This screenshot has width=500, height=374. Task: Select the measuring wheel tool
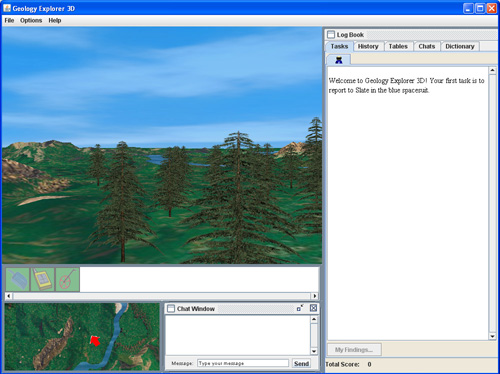(x=68, y=279)
